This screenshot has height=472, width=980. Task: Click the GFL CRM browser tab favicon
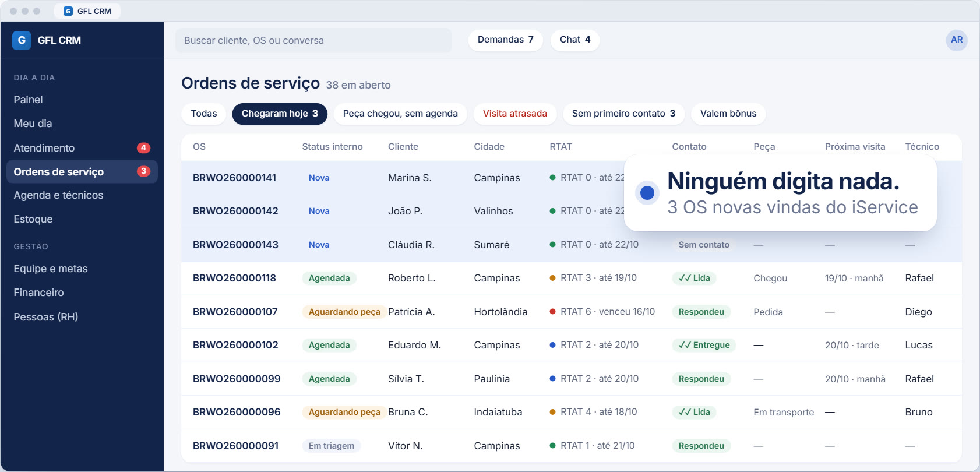[x=68, y=11]
